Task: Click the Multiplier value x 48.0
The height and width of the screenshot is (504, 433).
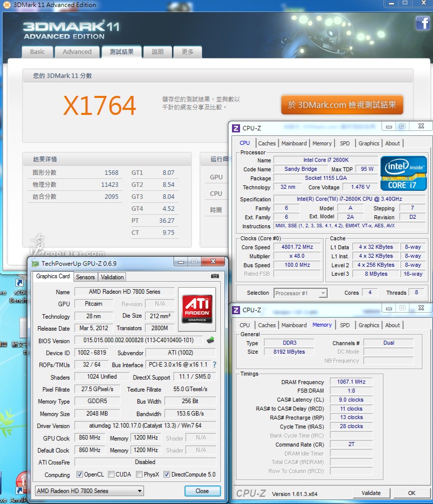Action: [297, 256]
